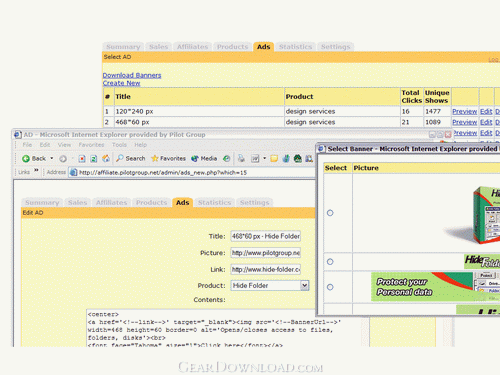
Task: Open the History icon next to Media
Action: 227,159
